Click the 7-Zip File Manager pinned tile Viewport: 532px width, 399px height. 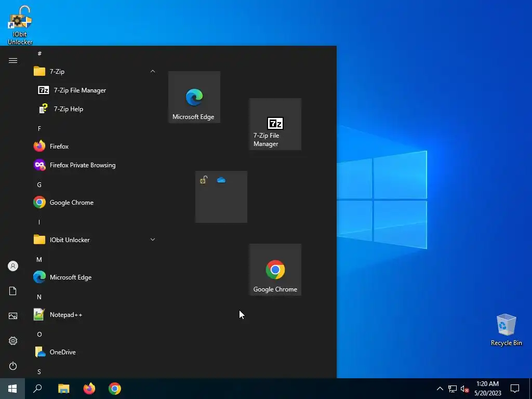pos(275,124)
